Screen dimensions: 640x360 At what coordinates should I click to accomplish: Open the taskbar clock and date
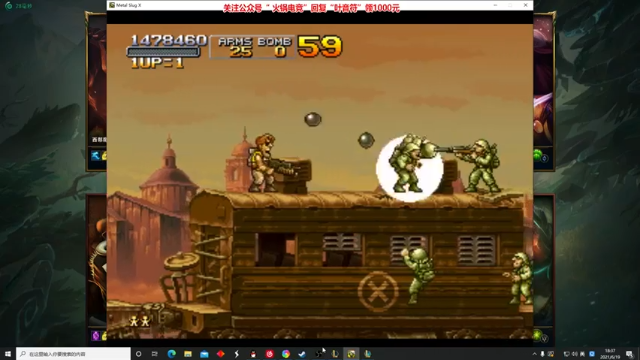pos(610,354)
